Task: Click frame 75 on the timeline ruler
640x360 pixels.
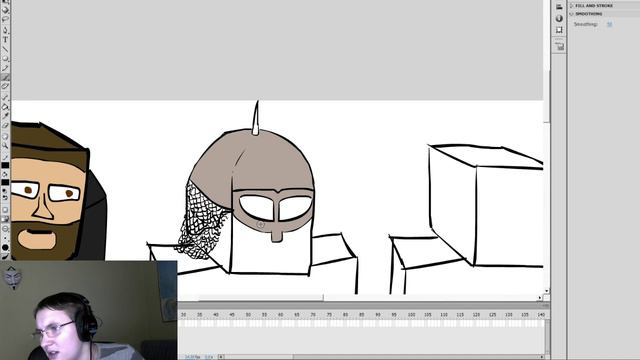Action: pos(329,315)
